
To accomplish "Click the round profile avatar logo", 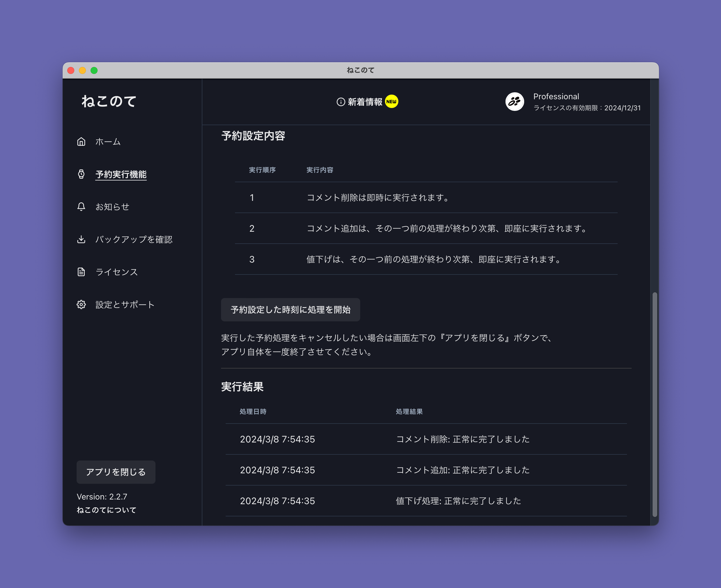I will pos(515,102).
